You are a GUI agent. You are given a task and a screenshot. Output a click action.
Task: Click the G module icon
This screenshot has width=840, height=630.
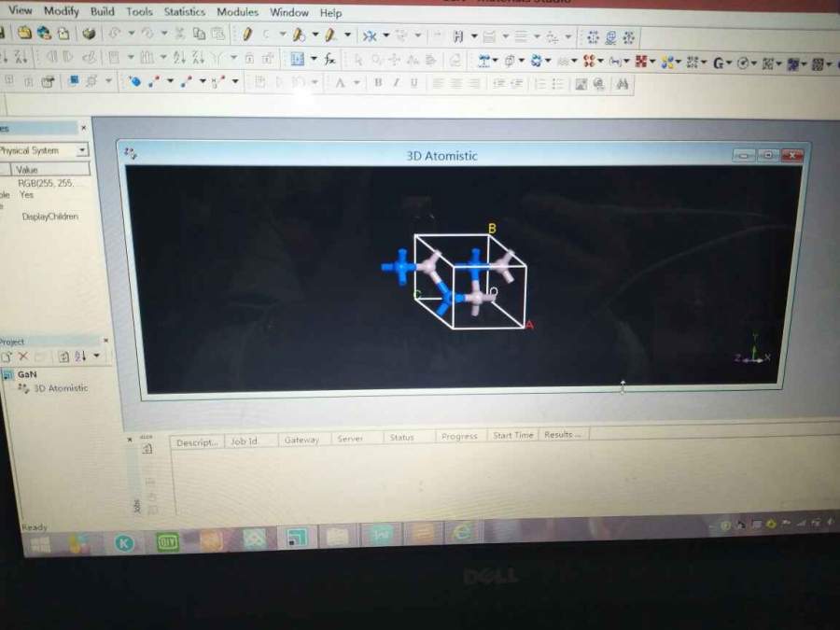[x=719, y=63]
